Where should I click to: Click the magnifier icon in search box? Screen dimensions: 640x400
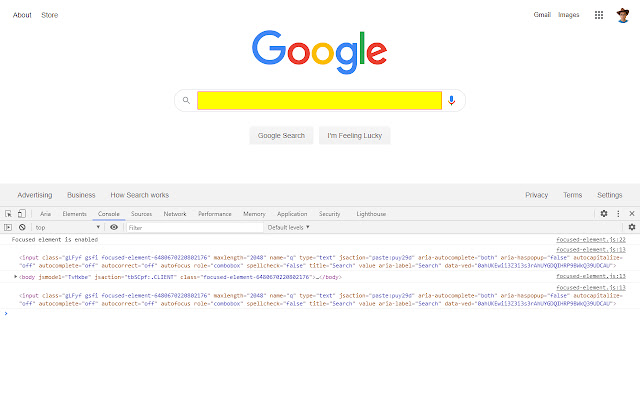click(186, 100)
